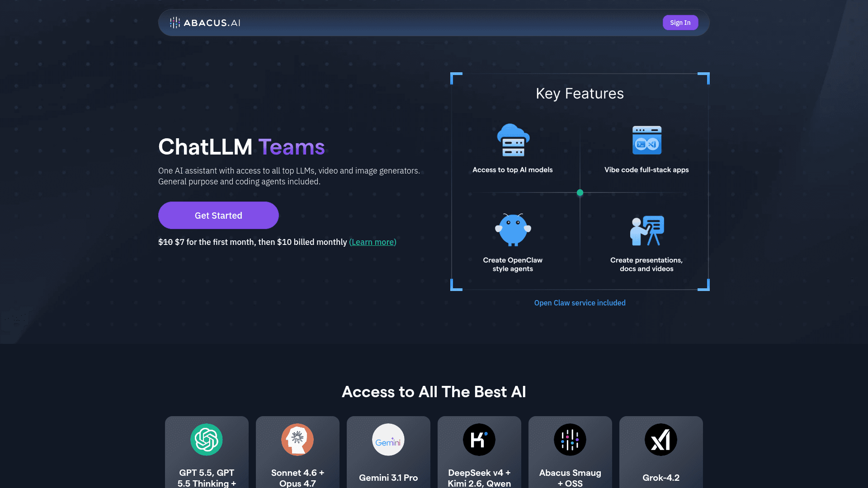Click the 'Abacus Smaug + OSS' label
The height and width of the screenshot is (488, 868).
coord(570,478)
